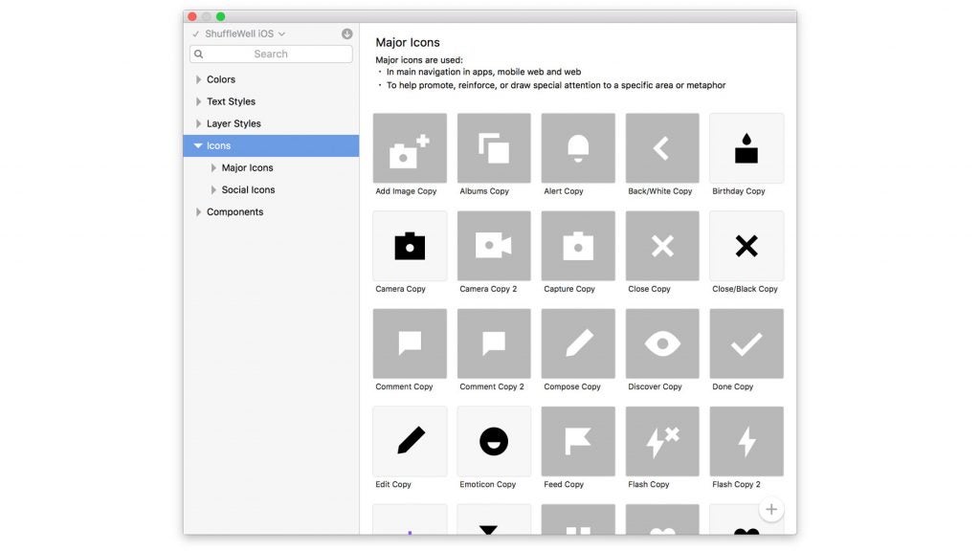Select the Add Image Copy icon
This screenshot has width=980, height=551.
(410, 148)
